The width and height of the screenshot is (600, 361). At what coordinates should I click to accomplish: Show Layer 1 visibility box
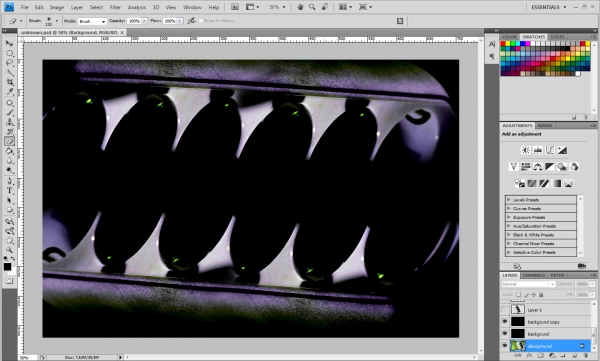click(505, 309)
